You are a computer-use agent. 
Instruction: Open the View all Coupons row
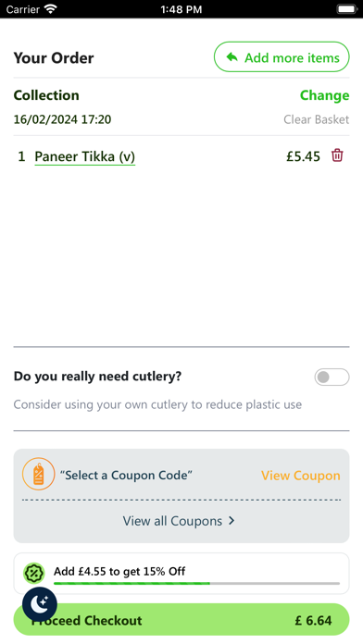pos(181,521)
